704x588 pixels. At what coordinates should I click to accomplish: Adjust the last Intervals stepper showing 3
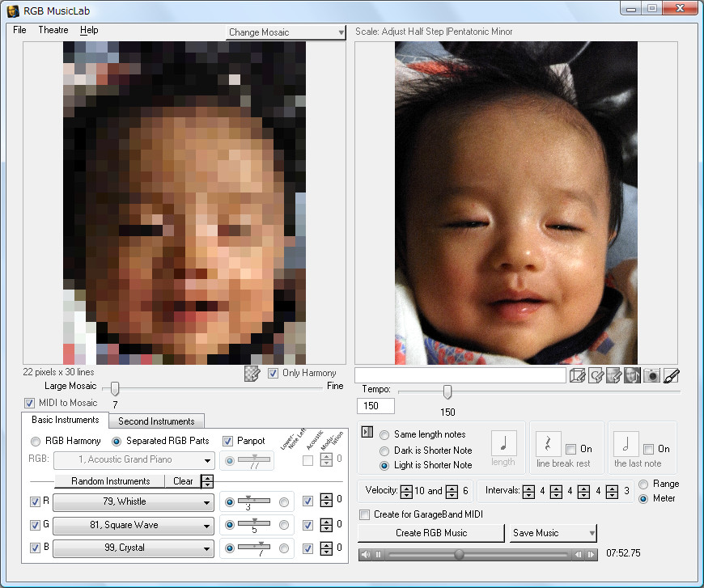612,492
